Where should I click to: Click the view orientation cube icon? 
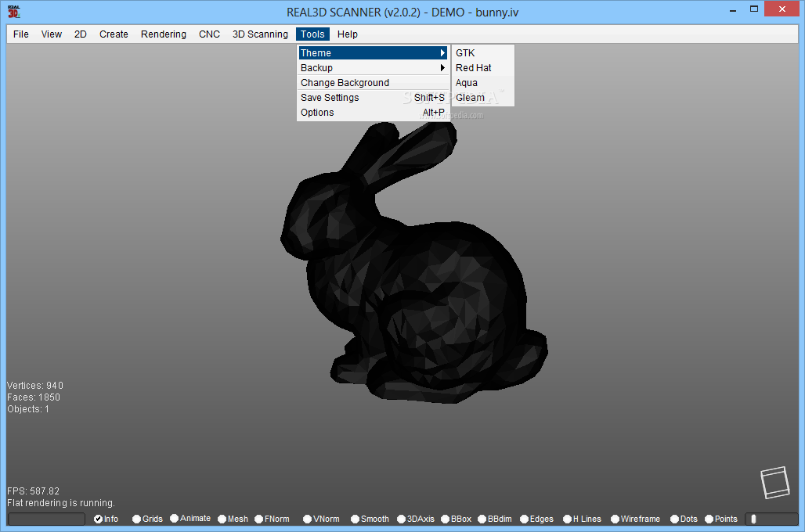(775, 482)
